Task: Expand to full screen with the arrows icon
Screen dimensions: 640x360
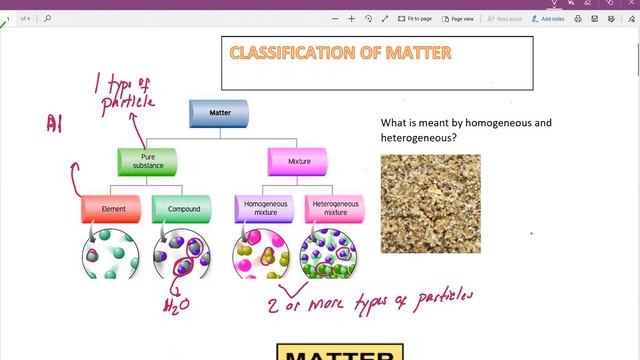Action: [x=385, y=19]
